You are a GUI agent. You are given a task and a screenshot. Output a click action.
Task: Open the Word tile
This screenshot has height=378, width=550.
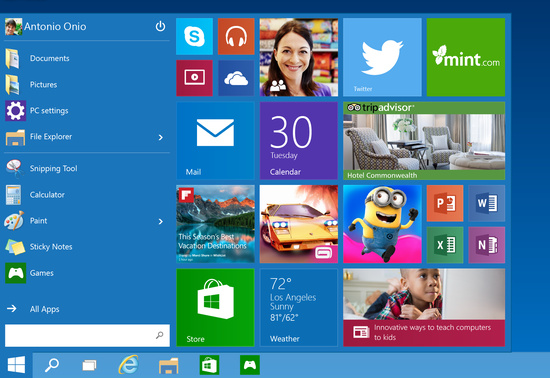(x=487, y=203)
